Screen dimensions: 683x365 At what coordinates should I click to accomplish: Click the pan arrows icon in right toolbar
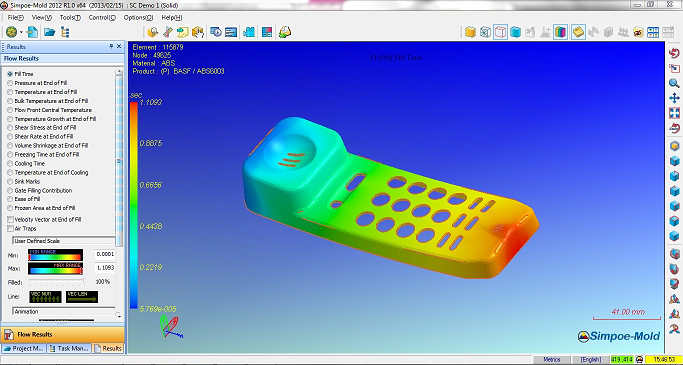pos(674,98)
